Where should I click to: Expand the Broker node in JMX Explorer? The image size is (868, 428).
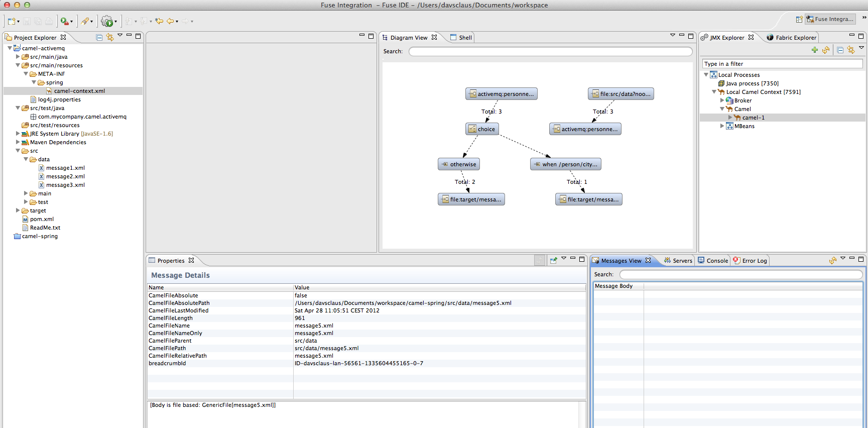pos(722,100)
